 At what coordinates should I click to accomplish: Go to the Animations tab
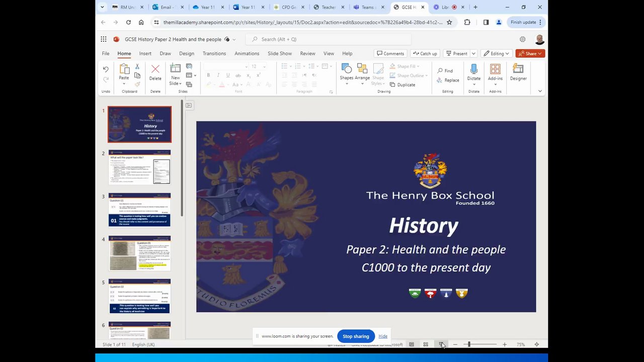click(247, 53)
